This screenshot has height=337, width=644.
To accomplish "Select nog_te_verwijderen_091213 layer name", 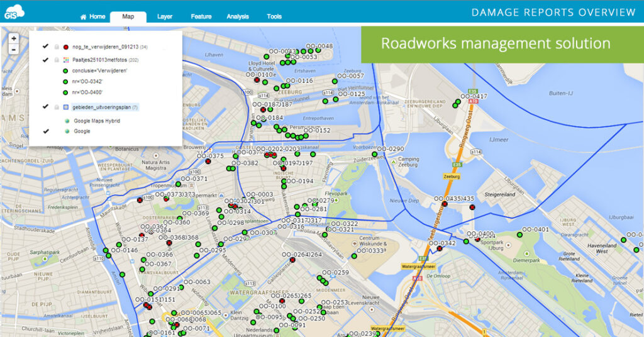I will tap(105, 47).
